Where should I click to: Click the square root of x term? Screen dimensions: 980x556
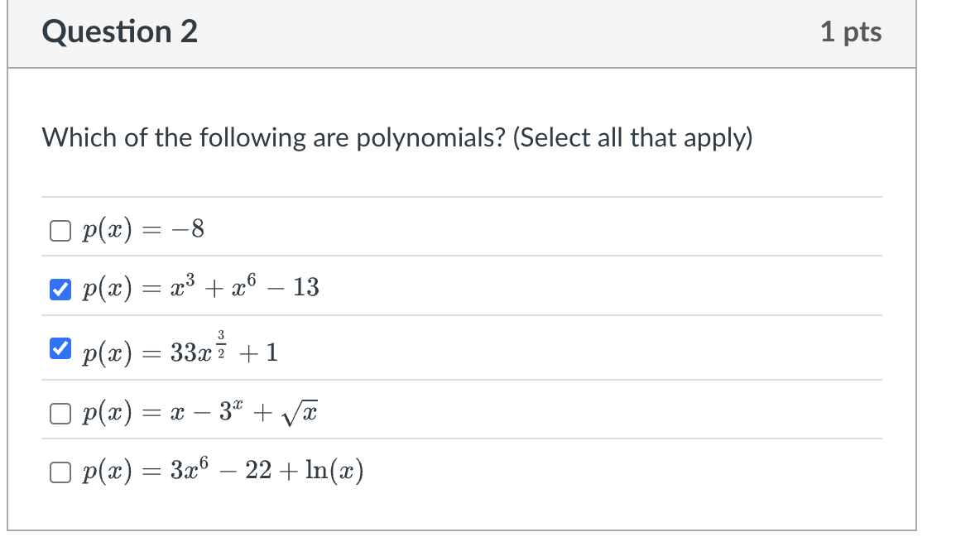(300, 413)
